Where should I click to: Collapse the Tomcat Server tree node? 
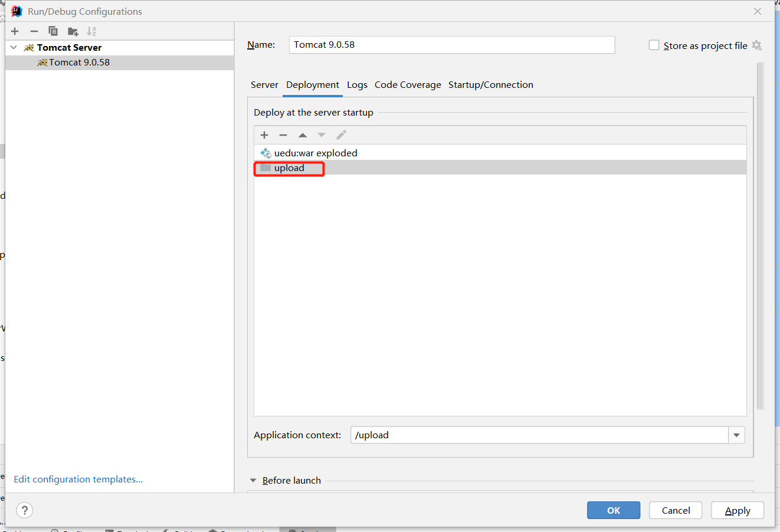click(14, 47)
